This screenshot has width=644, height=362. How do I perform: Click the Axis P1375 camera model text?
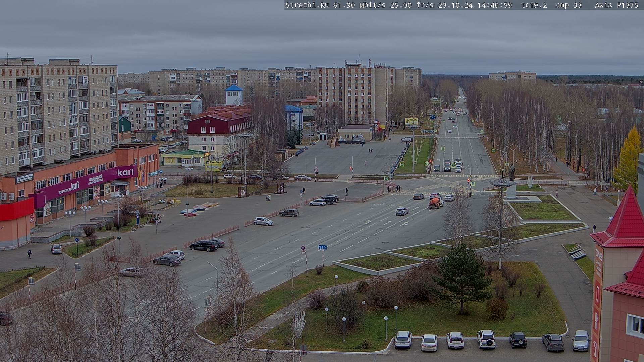tap(617, 5)
